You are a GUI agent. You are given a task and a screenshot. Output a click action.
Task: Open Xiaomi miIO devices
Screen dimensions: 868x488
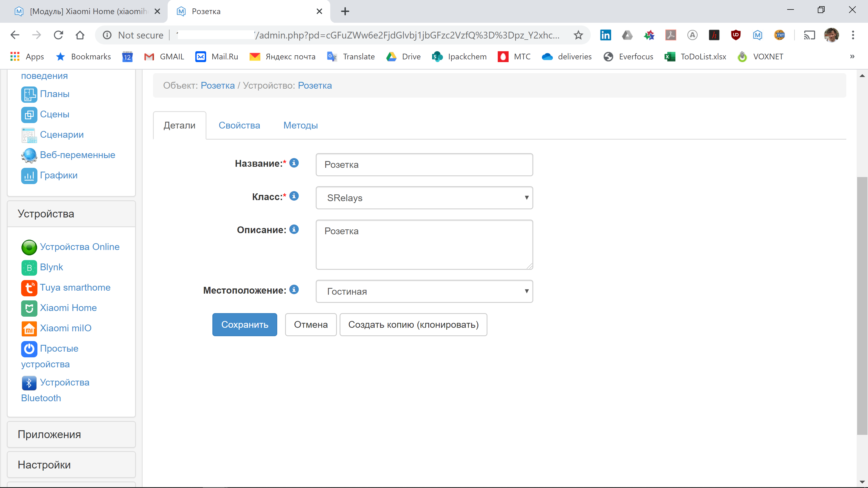(65, 328)
